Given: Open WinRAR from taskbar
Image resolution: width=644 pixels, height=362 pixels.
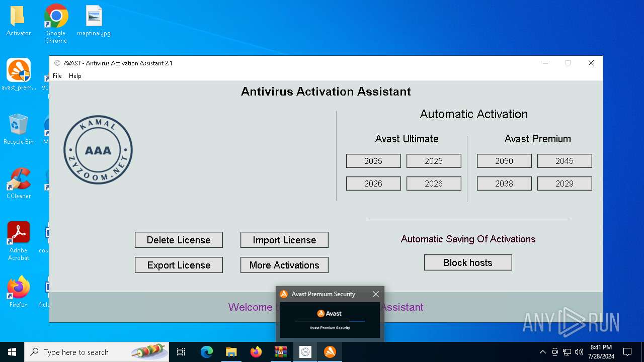Looking at the screenshot, I should tap(280, 352).
